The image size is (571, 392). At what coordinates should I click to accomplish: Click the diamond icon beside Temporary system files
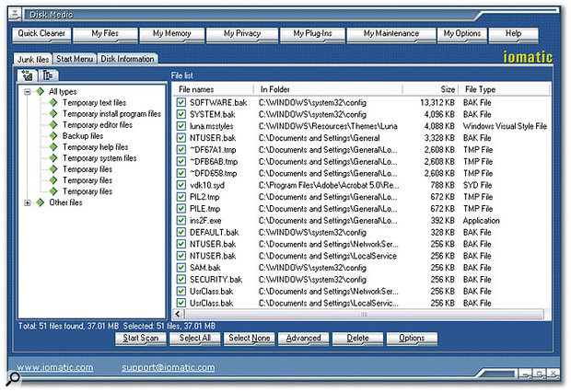click(53, 158)
